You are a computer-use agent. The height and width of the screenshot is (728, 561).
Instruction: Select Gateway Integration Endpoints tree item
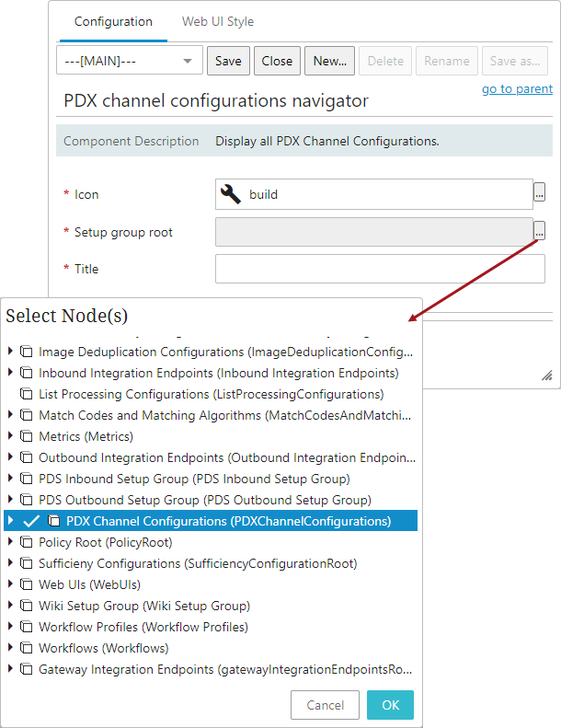225,669
